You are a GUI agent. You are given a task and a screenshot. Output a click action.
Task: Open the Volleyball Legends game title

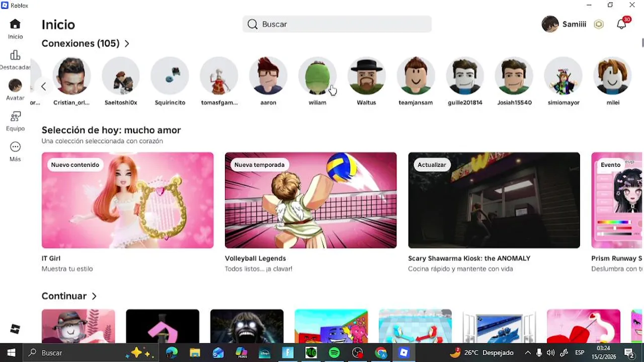[255, 258]
